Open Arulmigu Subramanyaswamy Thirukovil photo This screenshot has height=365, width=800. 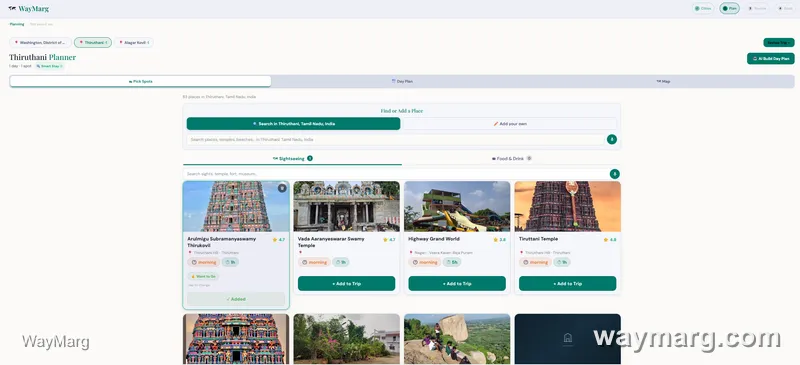tap(236, 206)
